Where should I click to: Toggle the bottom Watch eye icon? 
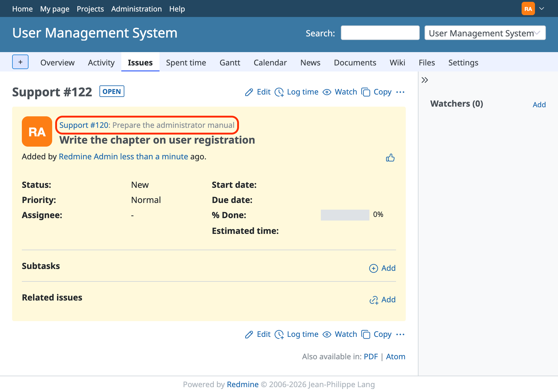tap(327, 334)
